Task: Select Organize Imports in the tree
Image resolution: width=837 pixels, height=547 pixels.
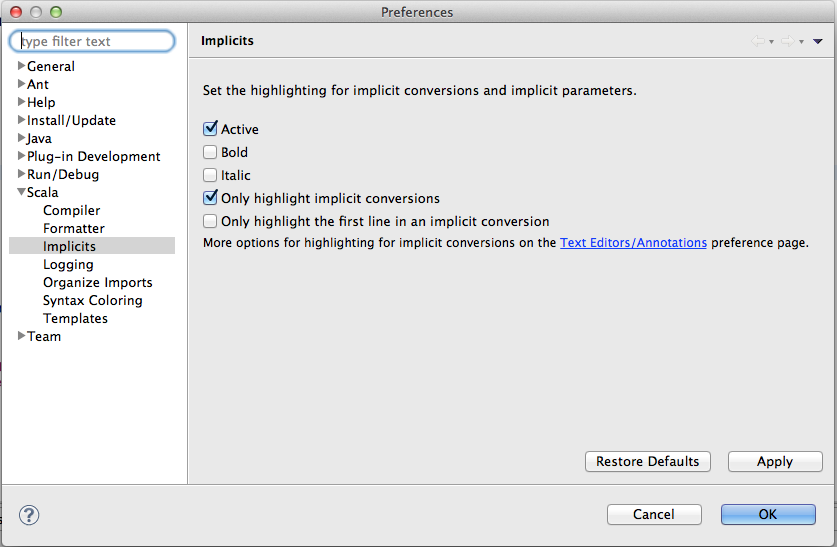Action: click(x=98, y=282)
